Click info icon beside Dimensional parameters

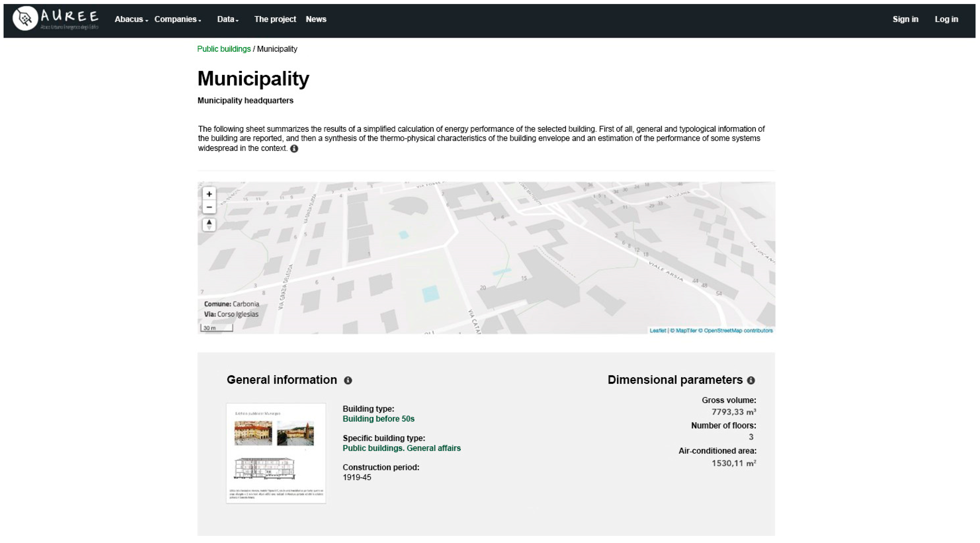coord(750,380)
